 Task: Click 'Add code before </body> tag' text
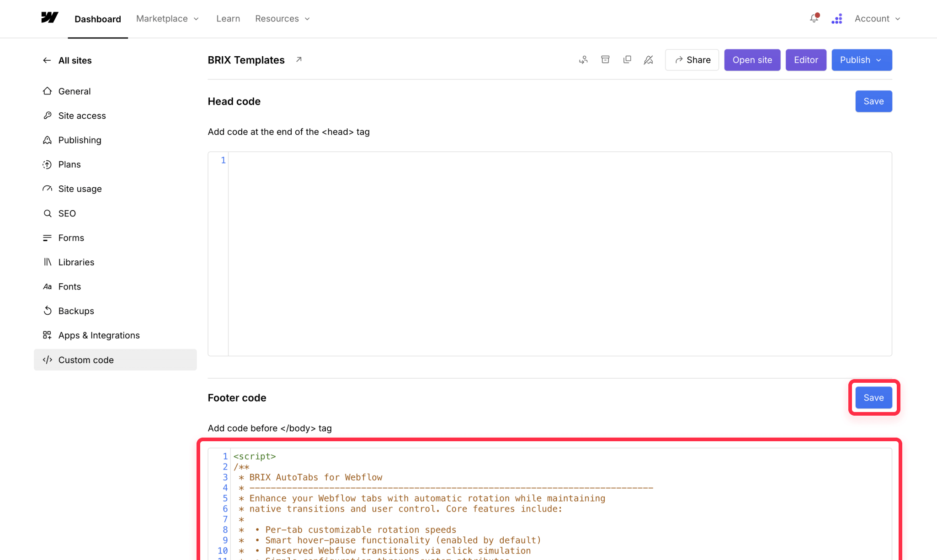tap(270, 428)
